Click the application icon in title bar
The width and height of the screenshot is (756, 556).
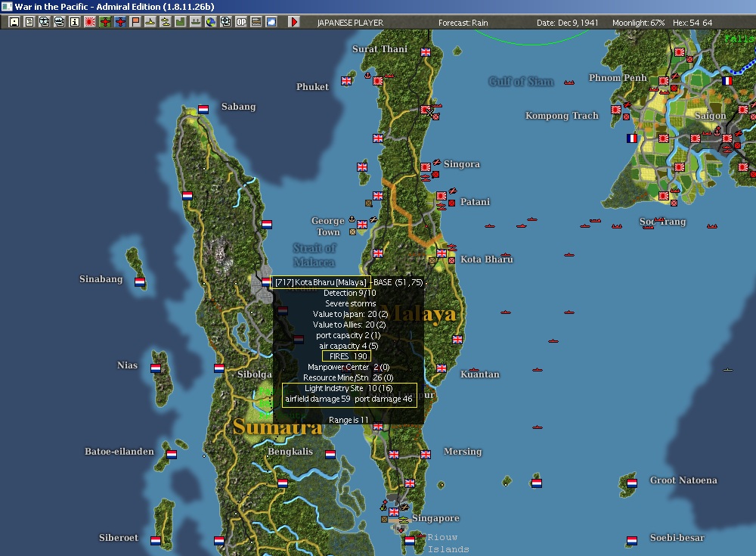[x=7, y=6]
